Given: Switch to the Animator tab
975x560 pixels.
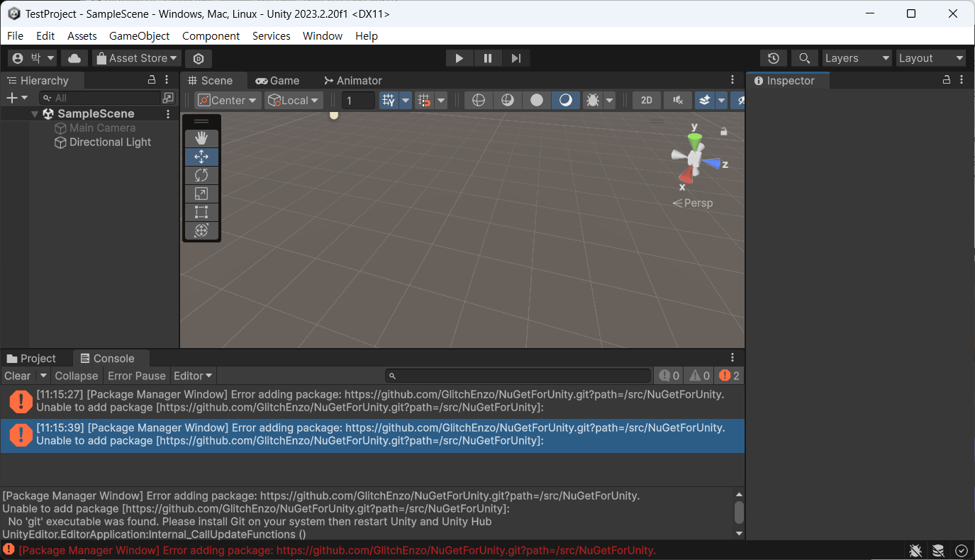Looking at the screenshot, I should pos(352,81).
